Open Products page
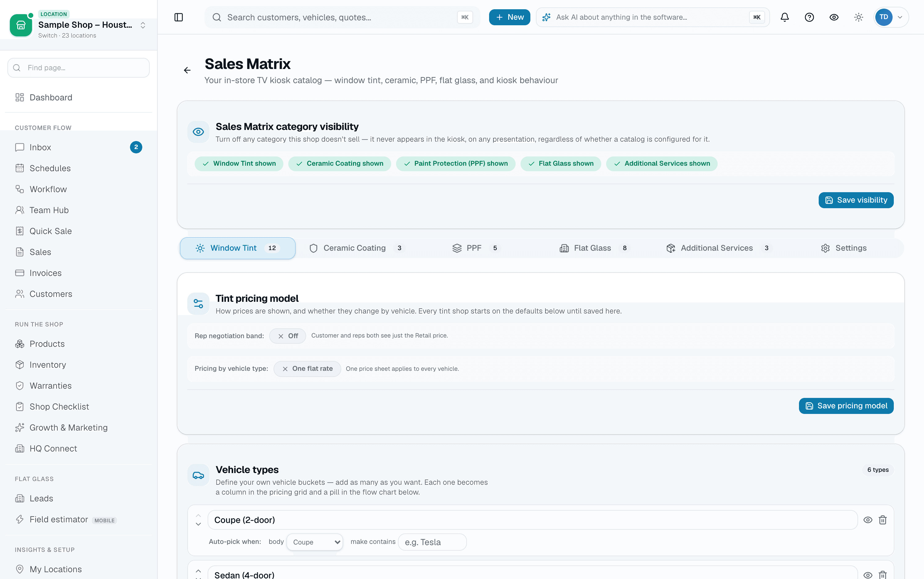 (79, 344)
